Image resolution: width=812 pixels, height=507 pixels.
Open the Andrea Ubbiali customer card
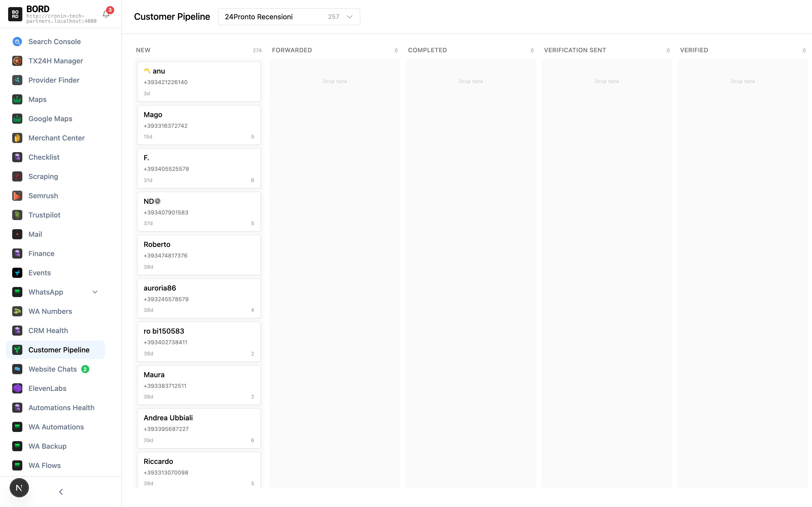pyautogui.click(x=199, y=428)
